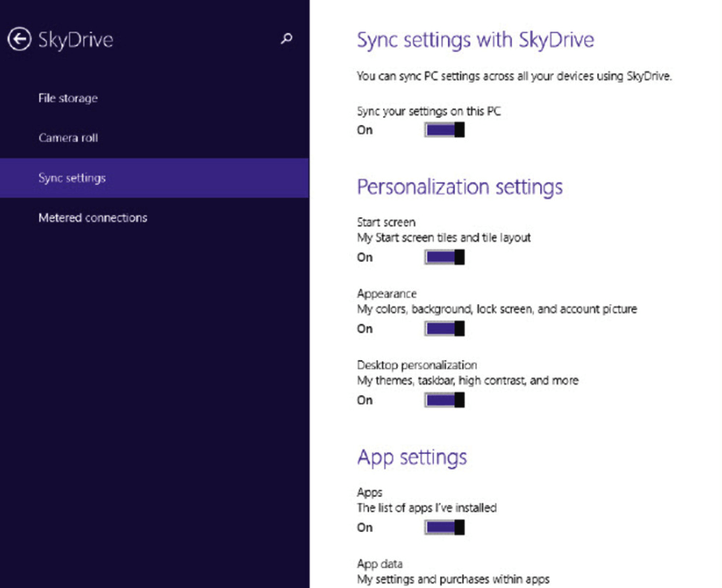Disable Desktop personalization sync switch

tap(445, 400)
